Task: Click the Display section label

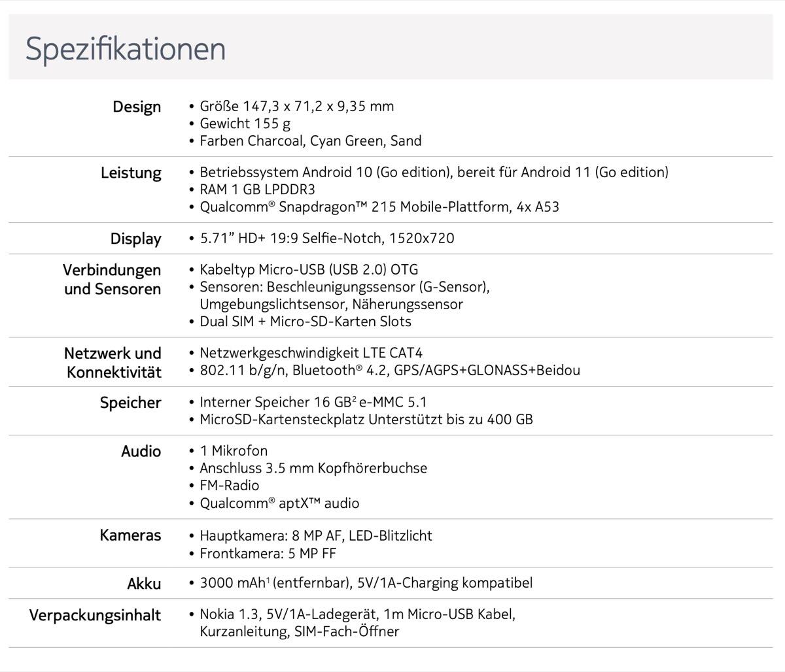Action: point(135,239)
